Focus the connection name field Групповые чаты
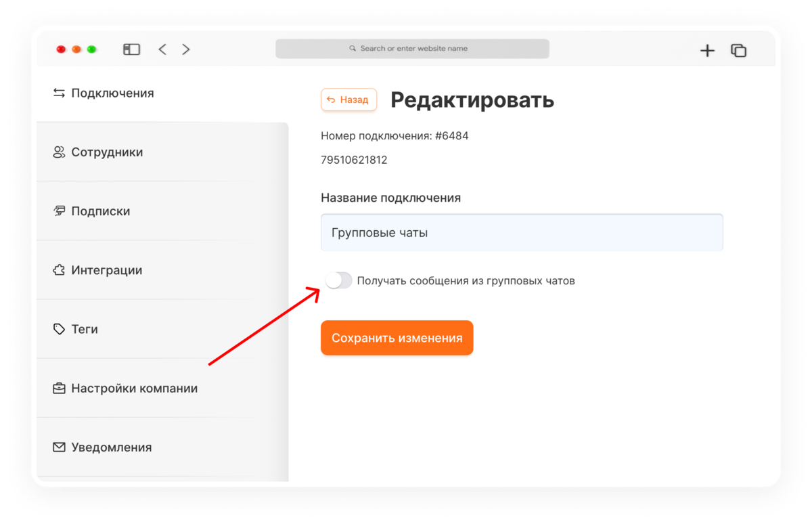 [x=522, y=232]
